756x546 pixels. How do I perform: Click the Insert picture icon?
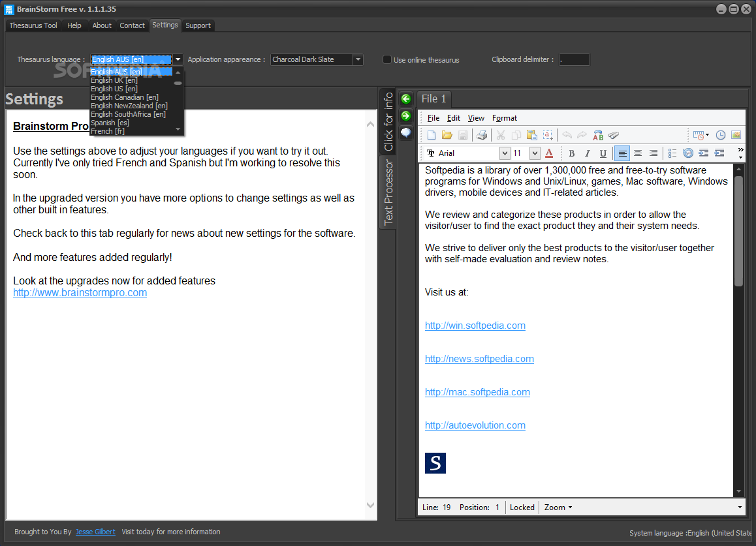pos(736,136)
